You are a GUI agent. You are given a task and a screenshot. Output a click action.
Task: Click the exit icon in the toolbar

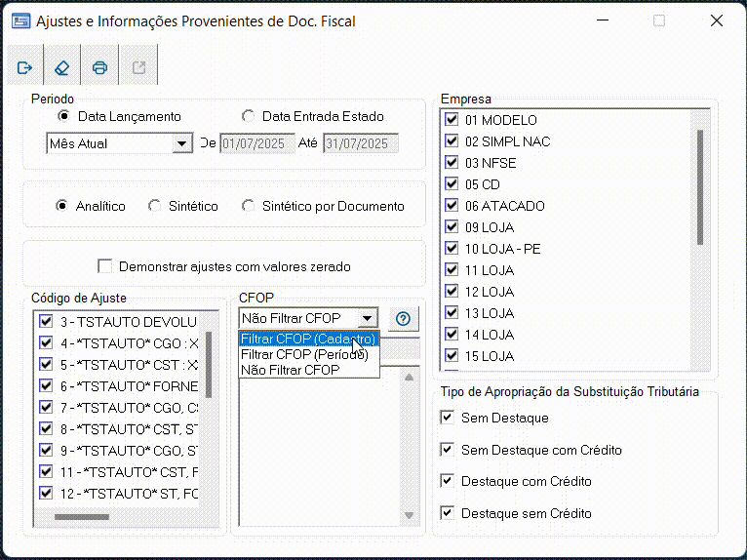(24, 67)
